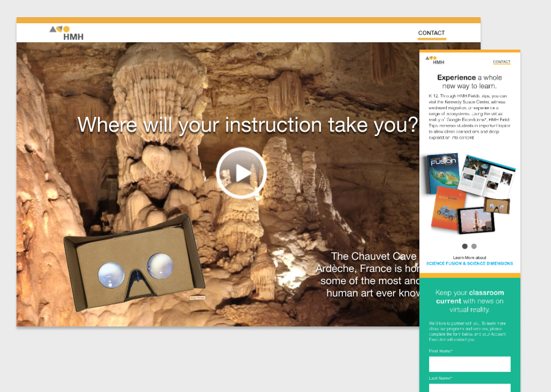This screenshot has height=392, width=551.
Task: Focus the First Name input field
Action: pyautogui.click(x=470, y=364)
